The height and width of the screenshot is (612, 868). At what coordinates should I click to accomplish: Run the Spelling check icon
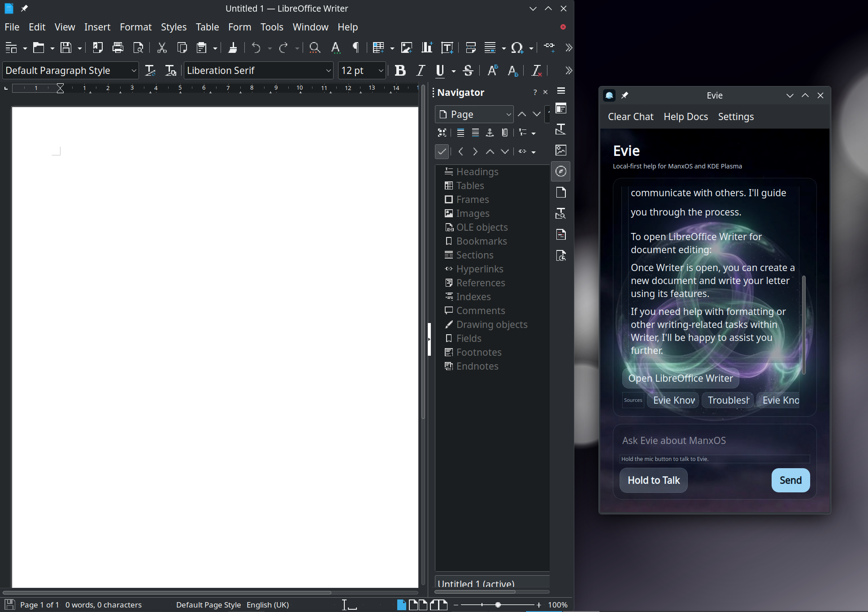pos(335,47)
